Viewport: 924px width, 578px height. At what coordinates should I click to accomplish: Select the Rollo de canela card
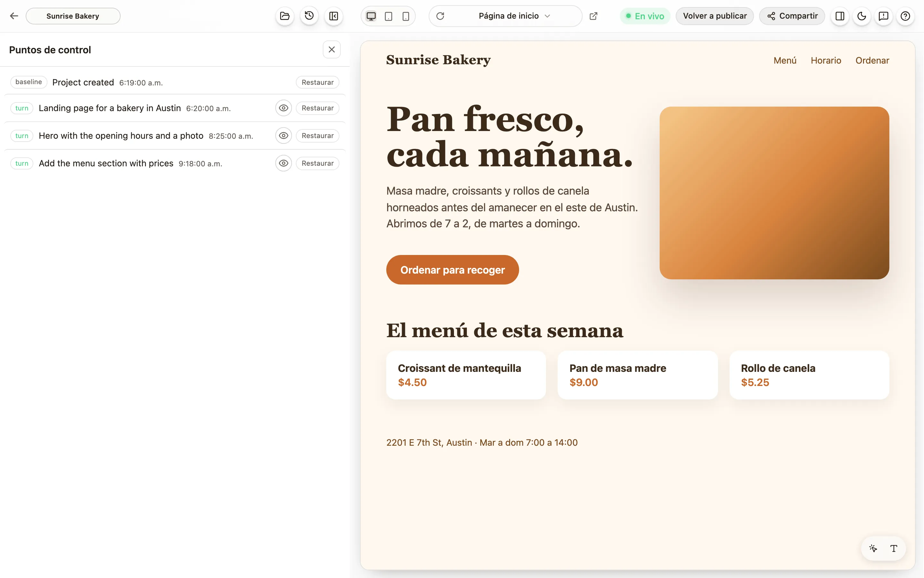click(x=809, y=375)
